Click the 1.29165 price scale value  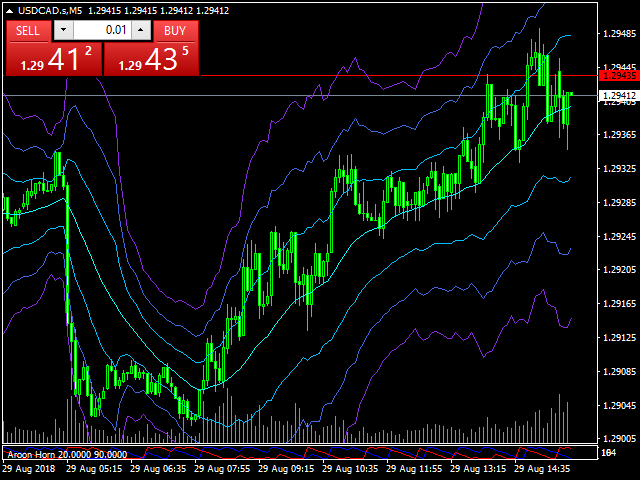coord(620,304)
